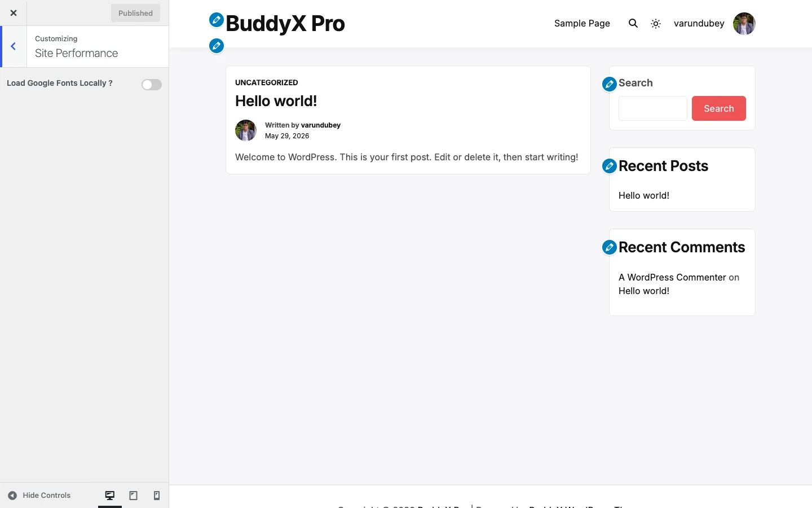The image size is (812, 508).
Task: Click the red Search button
Action: tap(719, 108)
